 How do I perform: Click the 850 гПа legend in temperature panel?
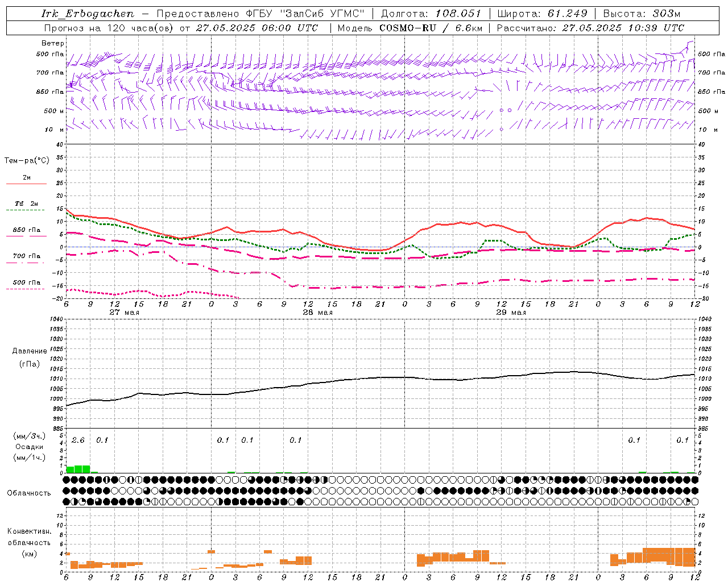pos(27,230)
